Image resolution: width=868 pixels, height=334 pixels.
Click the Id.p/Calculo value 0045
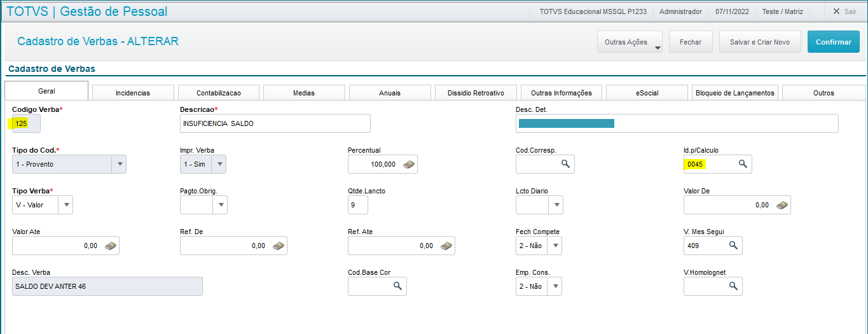(x=696, y=164)
